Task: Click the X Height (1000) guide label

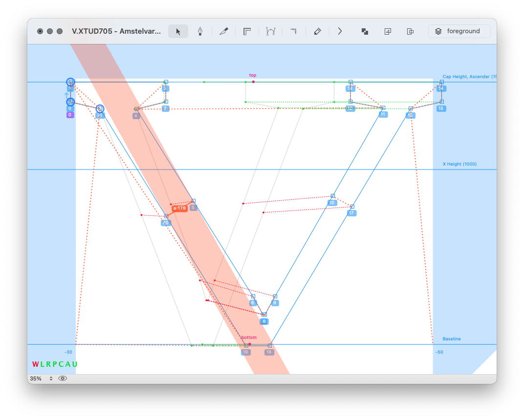Action: click(x=459, y=164)
